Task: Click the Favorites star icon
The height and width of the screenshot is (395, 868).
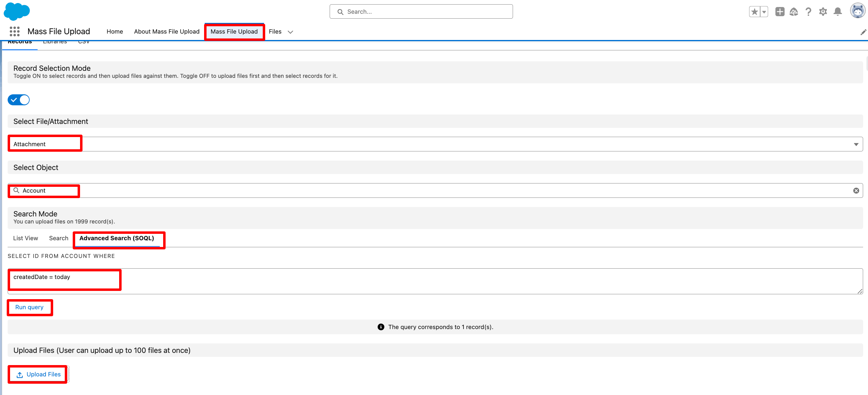Action: pyautogui.click(x=754, y=12)
